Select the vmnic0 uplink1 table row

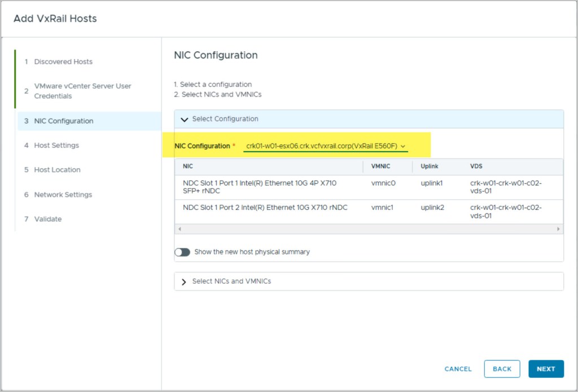pyautogui.click(x=368, y=187)
